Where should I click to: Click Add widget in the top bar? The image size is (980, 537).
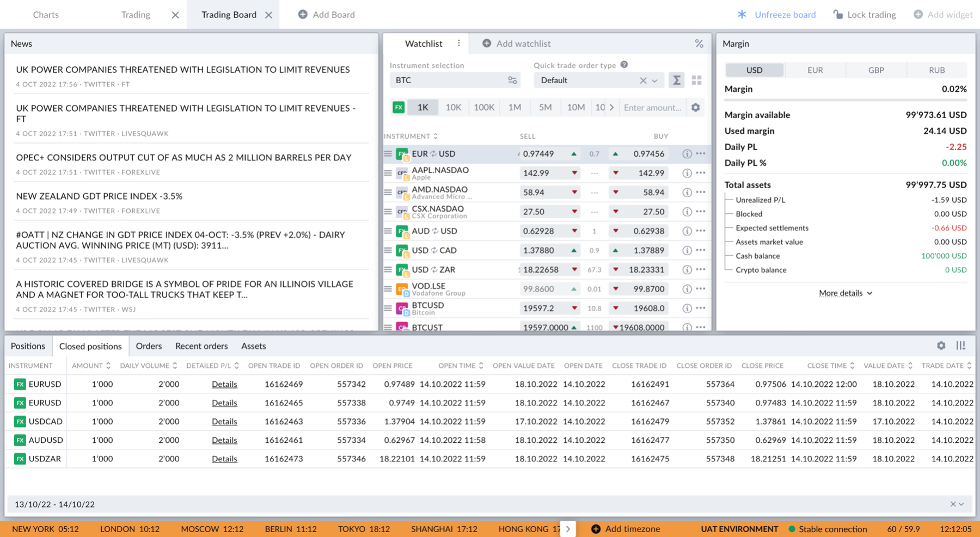[943, 15]
